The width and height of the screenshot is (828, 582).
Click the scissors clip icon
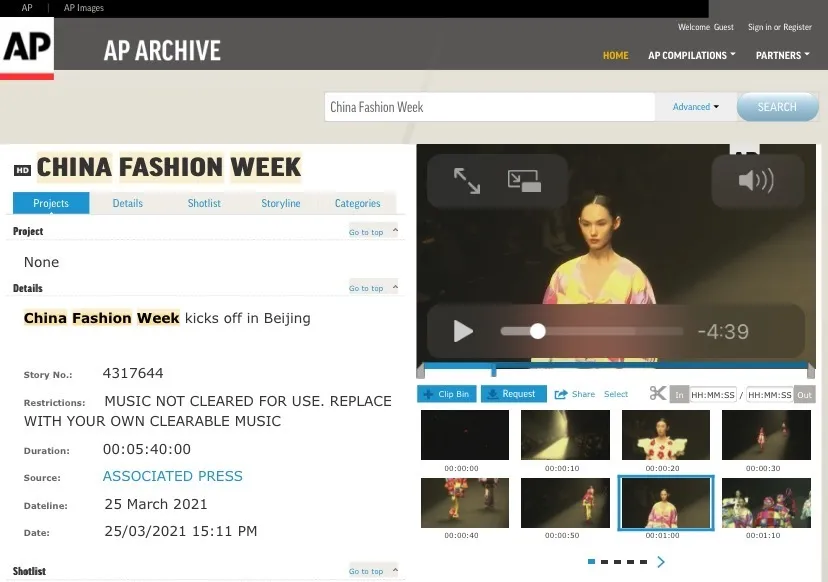(657, 393)
